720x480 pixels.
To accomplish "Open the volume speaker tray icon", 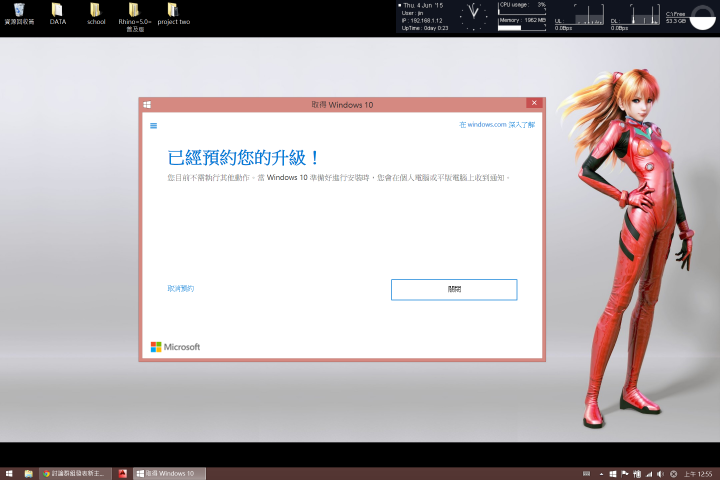I will [x=661, y=474].
